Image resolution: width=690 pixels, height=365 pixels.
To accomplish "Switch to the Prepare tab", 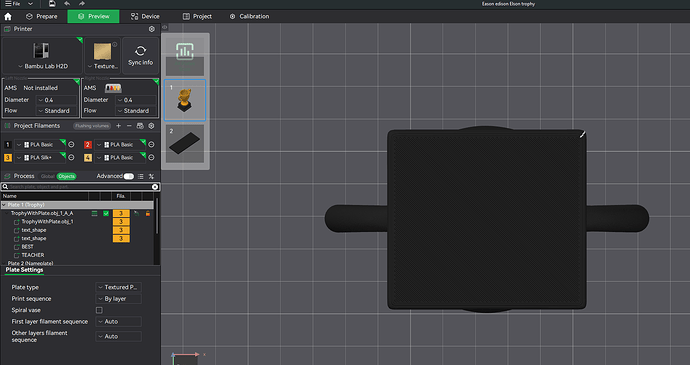I will tap(42, 16).
